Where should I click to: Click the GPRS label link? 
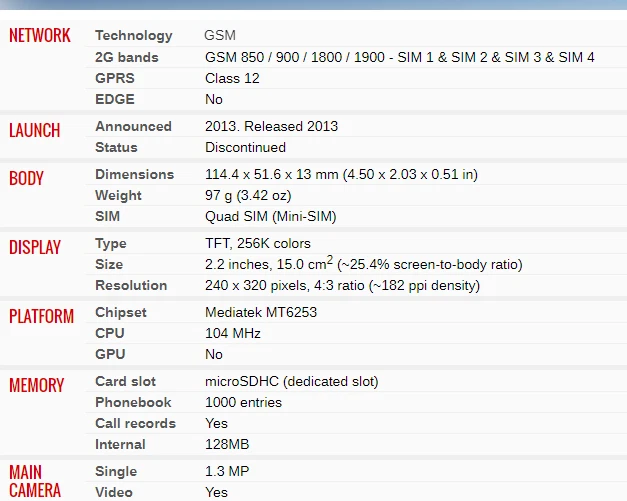click(115, 78)
